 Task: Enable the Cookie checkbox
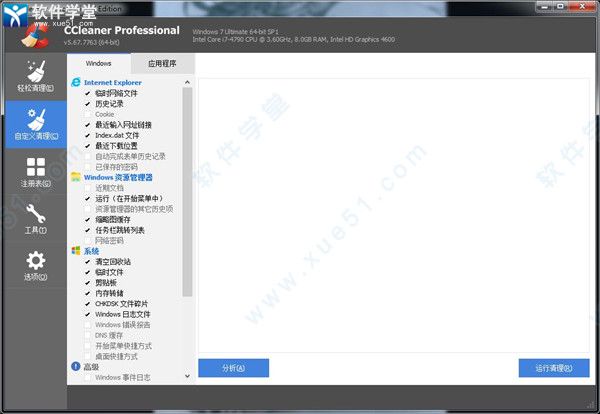(88, 114)
